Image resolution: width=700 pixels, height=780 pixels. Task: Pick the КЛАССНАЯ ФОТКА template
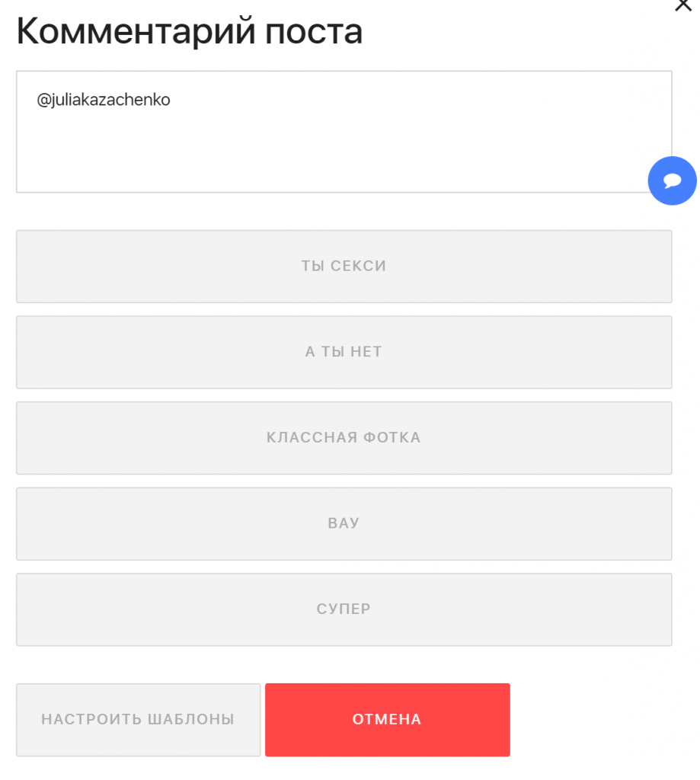(344, 438)
